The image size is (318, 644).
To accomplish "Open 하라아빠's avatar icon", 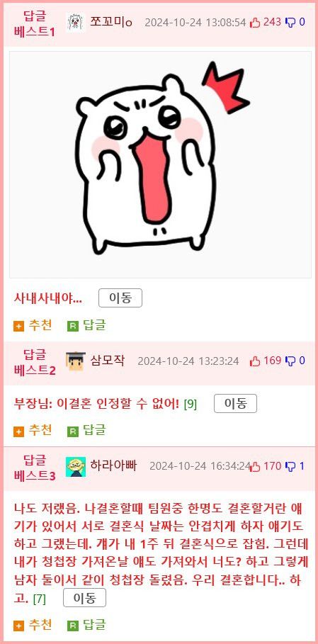I will click(x=76, y=467).
